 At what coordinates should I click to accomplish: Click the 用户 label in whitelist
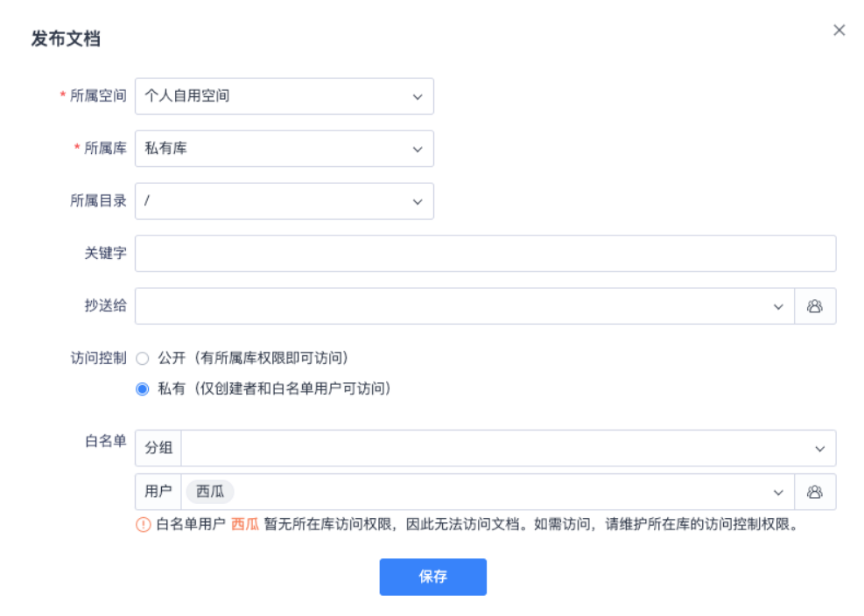158,492
